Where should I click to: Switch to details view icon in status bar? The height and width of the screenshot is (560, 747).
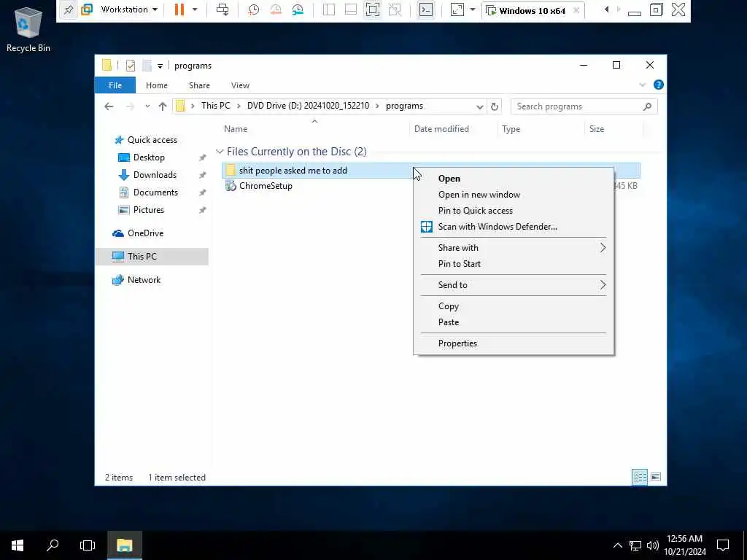[639, 477]
